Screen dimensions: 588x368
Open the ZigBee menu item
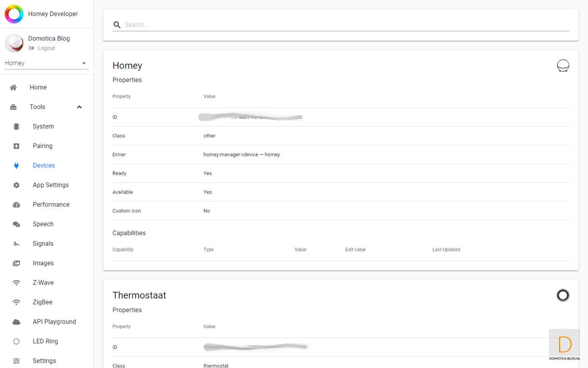(x=43, y=302)
